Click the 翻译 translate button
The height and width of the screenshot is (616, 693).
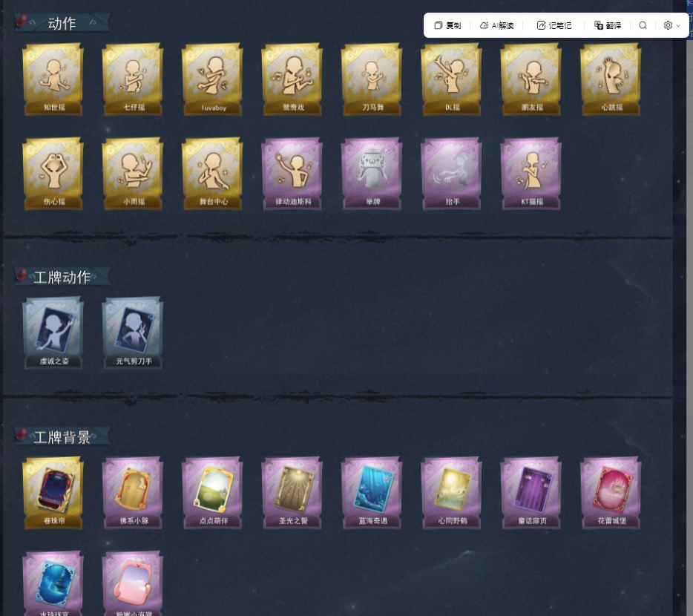608,26
